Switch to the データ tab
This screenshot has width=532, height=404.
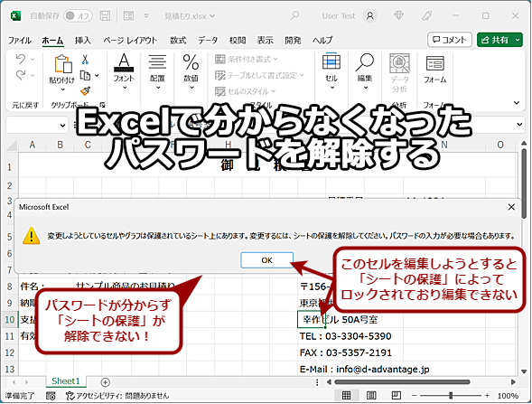click(208, 41)
